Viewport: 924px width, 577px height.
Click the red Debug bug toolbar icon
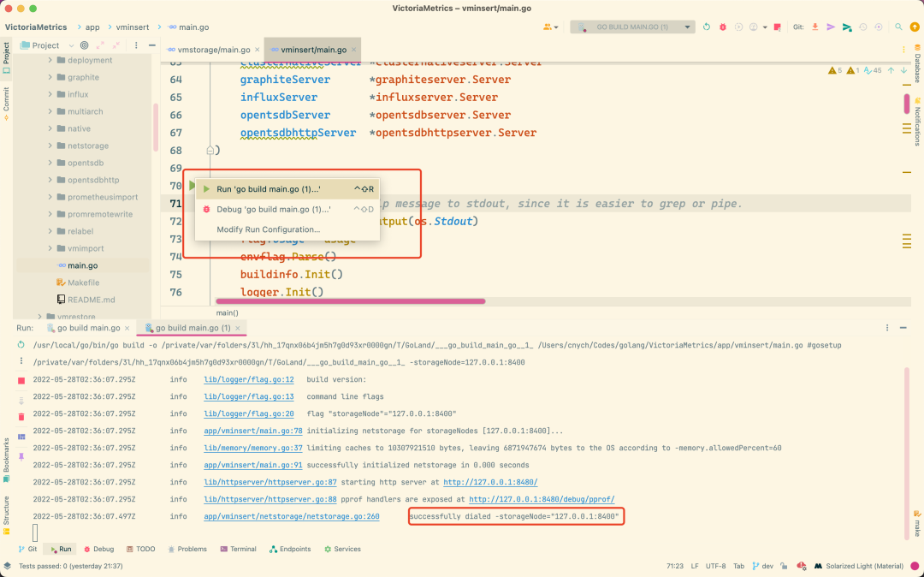[x=723, y=27]
